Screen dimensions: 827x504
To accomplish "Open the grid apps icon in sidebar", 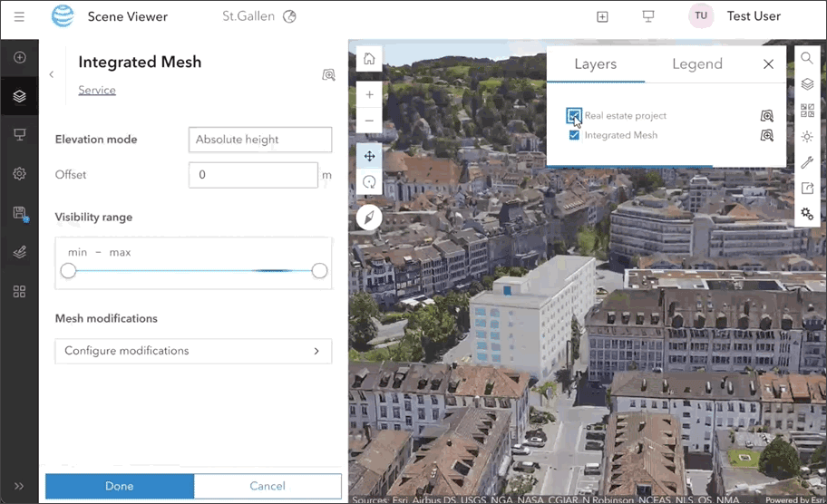I will click(x=20, y=292).
